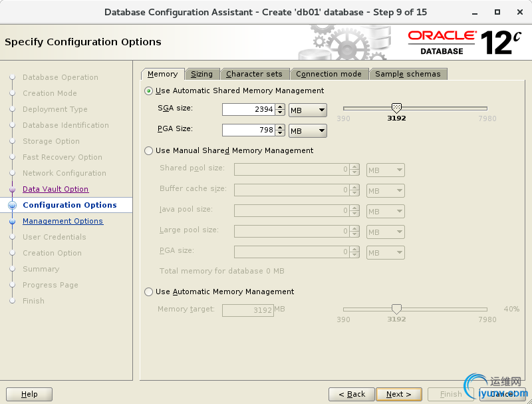The width and height of the screenshot is (532, 404).
Task: Select Use Automatic Memory Management
Action: point(148,292)
